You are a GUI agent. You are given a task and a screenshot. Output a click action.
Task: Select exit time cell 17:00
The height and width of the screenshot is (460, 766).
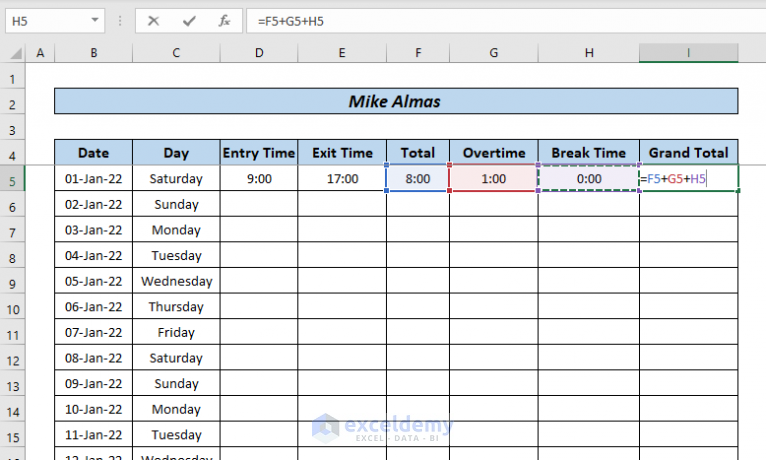[x=342, y=178]
